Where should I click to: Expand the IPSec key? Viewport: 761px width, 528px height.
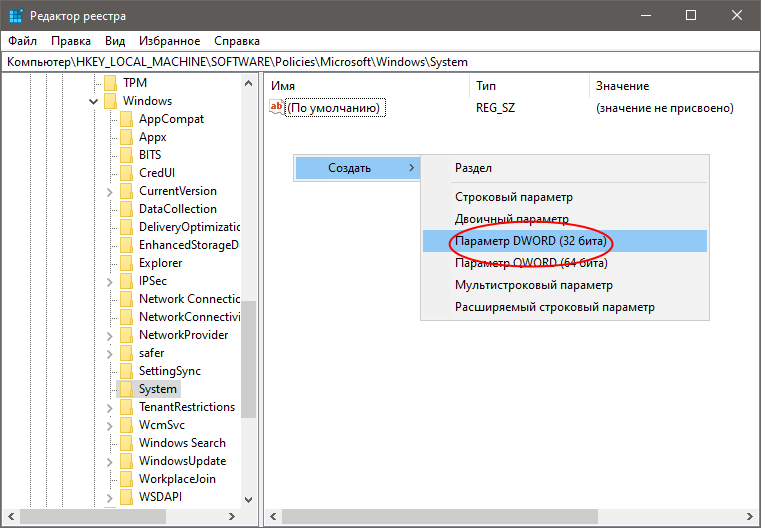110,281
